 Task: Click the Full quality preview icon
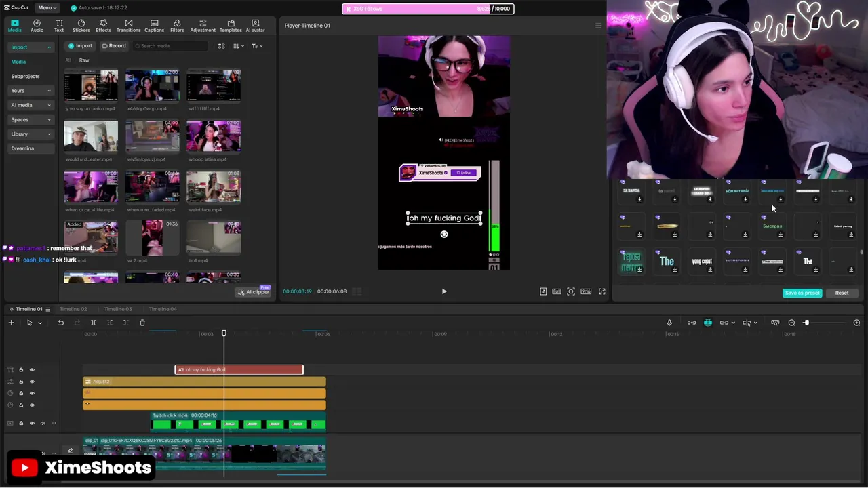[557, 291]
